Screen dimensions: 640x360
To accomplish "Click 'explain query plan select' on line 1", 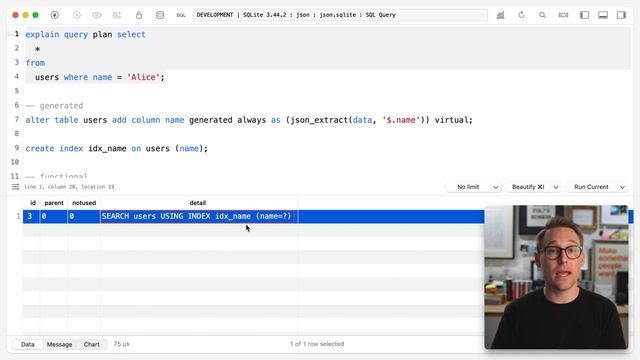I will point(85,35).
